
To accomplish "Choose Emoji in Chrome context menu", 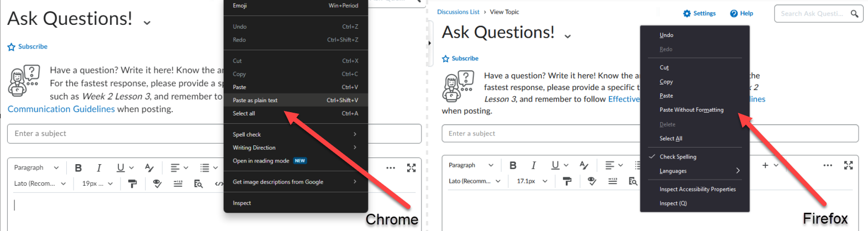I will coord(296,6).
